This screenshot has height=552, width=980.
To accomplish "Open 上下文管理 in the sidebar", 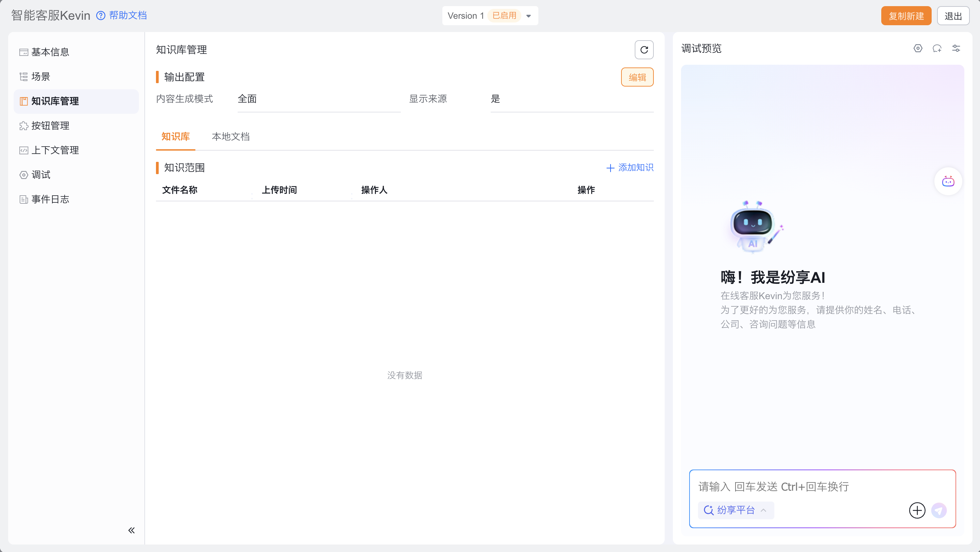I will pyautogui.click(x=55, y=150).
